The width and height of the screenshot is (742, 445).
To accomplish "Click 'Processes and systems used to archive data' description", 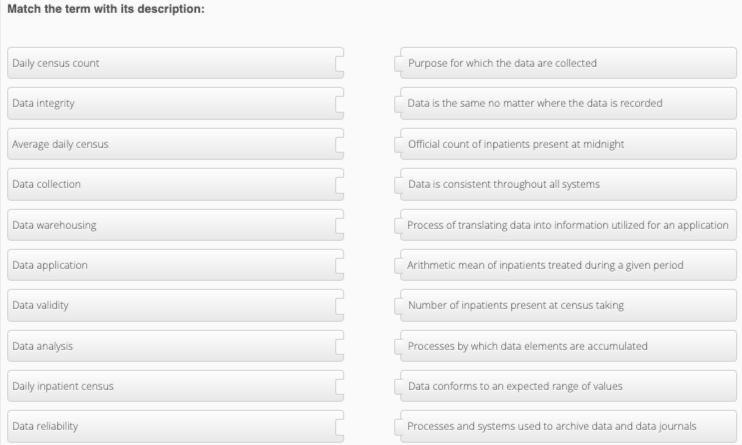I will 565,426.
